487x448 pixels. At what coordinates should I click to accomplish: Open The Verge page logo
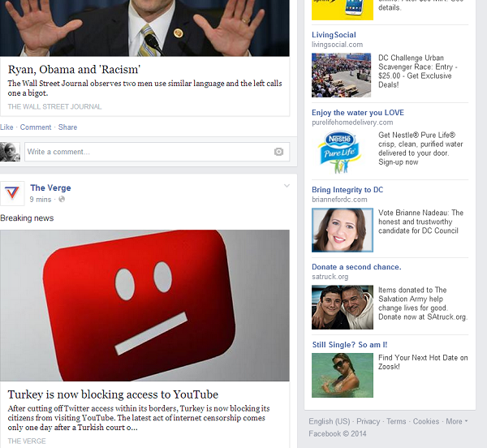click(x=12, y=193)
